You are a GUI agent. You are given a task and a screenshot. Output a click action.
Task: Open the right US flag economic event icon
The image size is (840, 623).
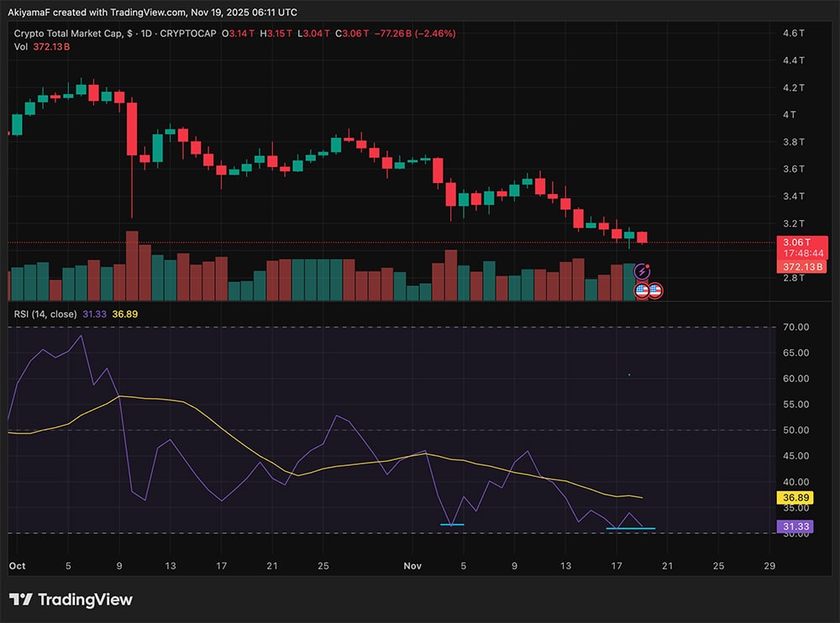pyautogui.click(x=655, y=291)
